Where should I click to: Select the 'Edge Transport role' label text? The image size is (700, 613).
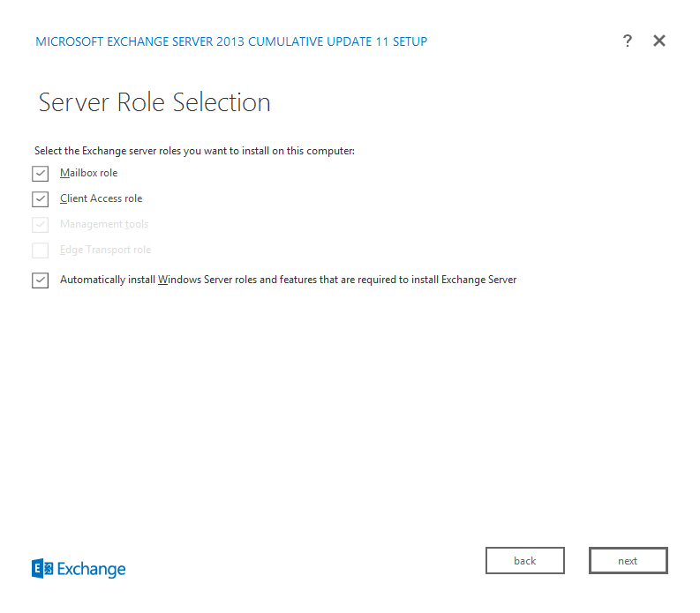point(105,250)
